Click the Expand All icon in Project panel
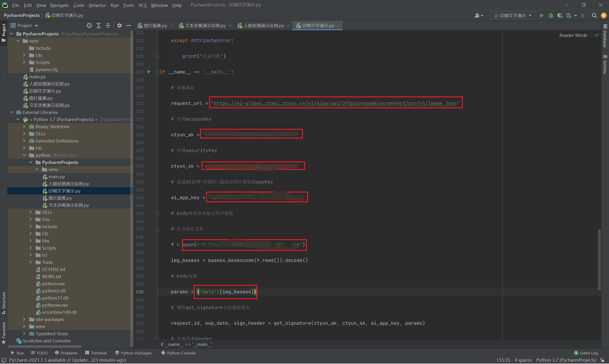This screenshot has width=609, height=364. (x=98, y=26)
